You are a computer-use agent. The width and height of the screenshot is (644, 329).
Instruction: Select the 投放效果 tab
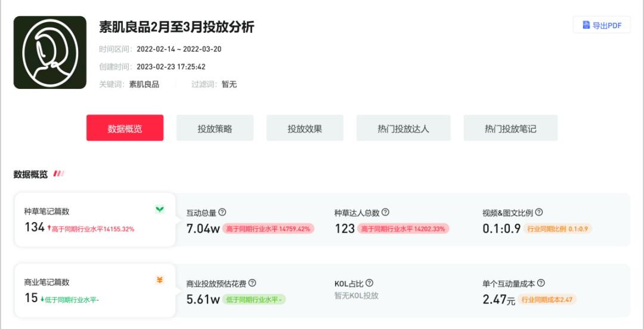coord(305,128)
